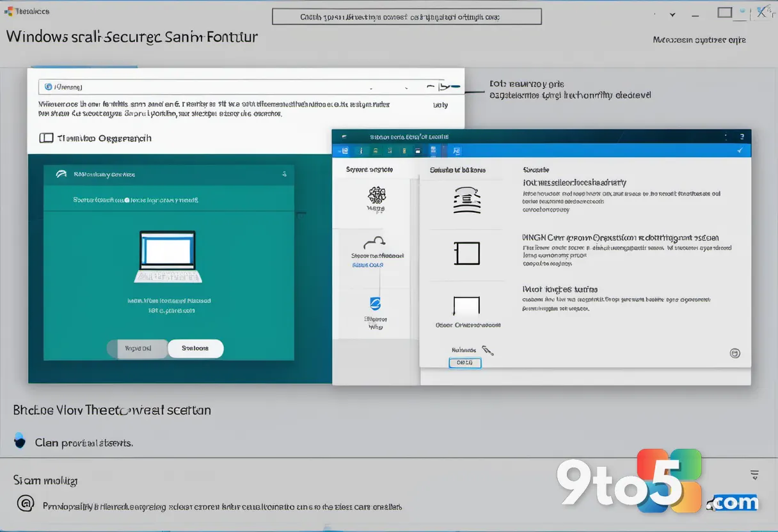
Task: Click the small icon at teal header's right
Action: (x=283, y=174)
